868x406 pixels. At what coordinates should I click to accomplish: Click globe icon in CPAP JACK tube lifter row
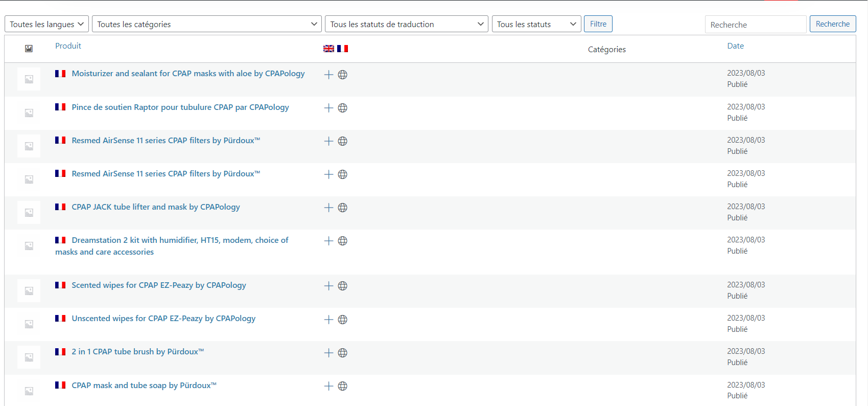coord(343,208)
